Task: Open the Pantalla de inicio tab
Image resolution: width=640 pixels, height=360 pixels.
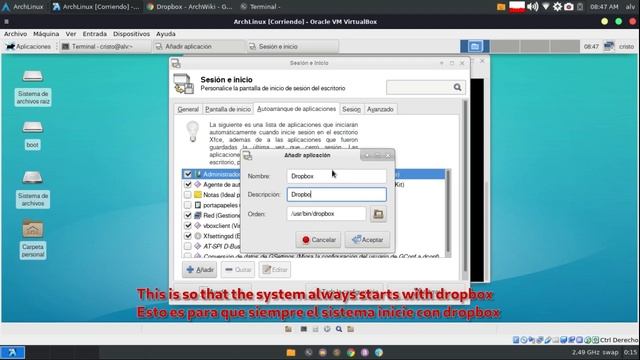Action: pyautogui.click(x=228, y=109)
